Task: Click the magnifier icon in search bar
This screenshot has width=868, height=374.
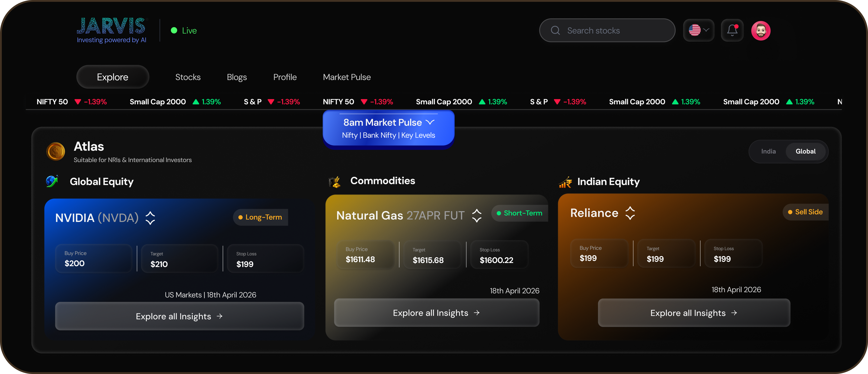Action: (555, 31)
